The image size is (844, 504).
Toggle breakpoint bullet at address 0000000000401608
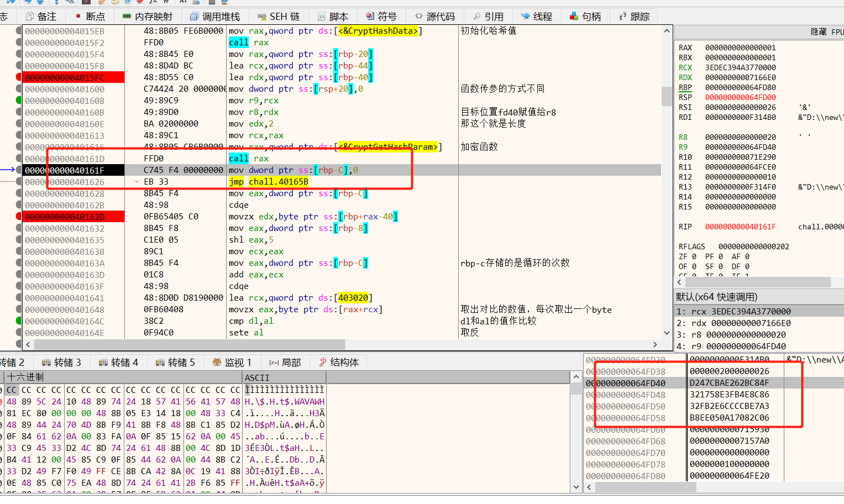(x=19, y=101)
